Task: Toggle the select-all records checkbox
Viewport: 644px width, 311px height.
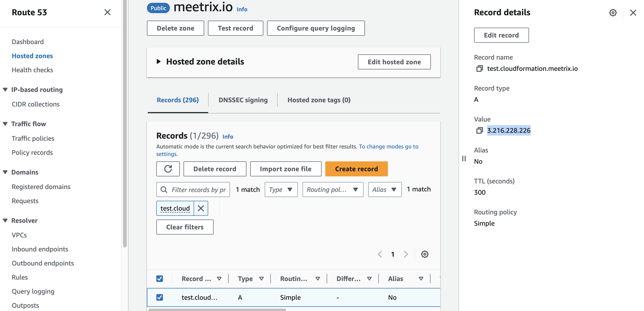Action: click(160, 279)
